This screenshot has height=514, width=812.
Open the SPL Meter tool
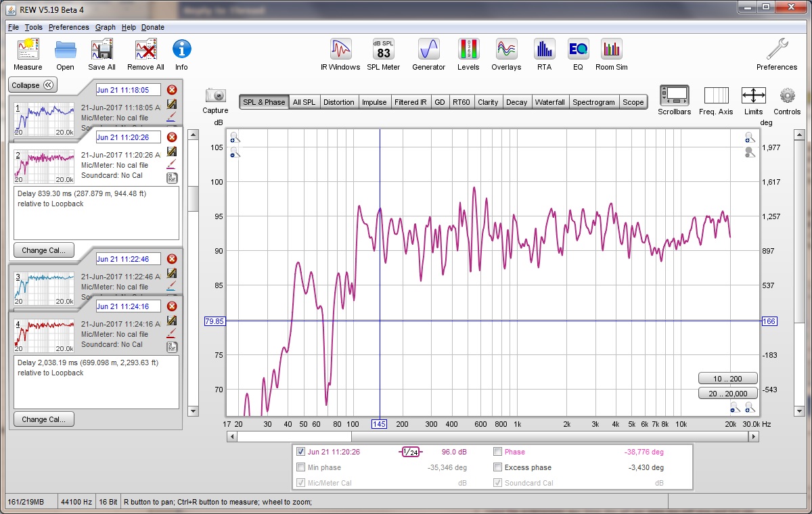[x=384, y=49]
